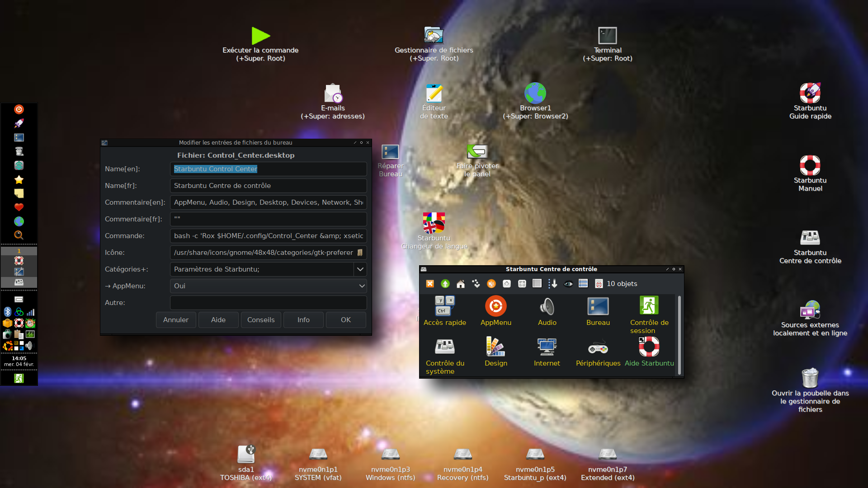Select Starbuntu Centre de contrôle taskbar entry
This screenshot has width=868, height=488.
click(19, 282)
